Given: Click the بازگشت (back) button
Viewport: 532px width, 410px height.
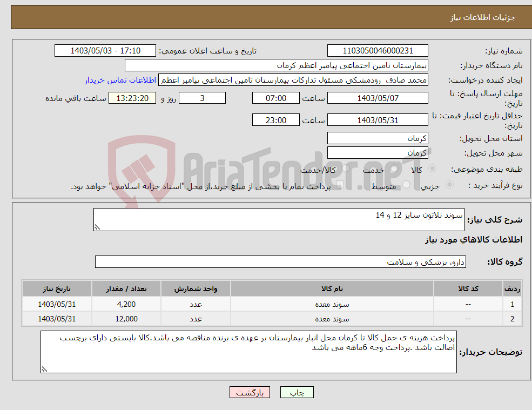Looking at the screenshot, I should click(250, 392).
